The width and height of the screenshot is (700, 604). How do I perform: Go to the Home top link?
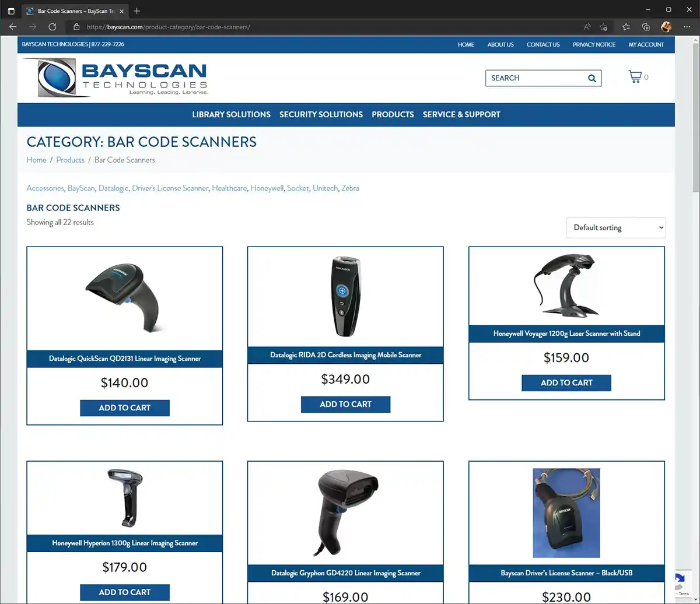coord(466,44)
